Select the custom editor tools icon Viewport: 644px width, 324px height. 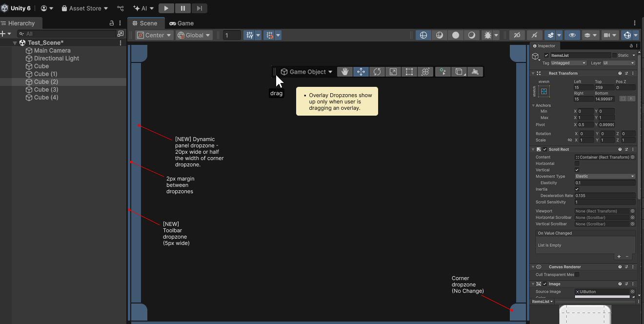443,72
